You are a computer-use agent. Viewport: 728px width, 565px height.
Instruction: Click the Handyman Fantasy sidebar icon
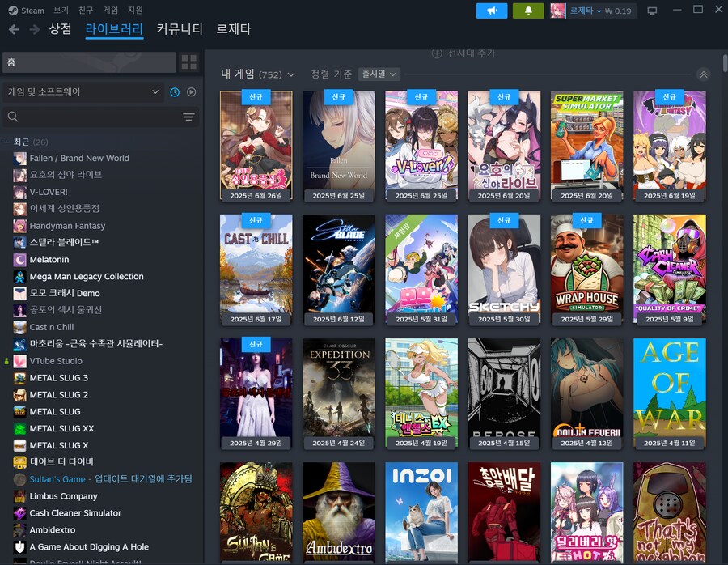click(x=19, y=226)
